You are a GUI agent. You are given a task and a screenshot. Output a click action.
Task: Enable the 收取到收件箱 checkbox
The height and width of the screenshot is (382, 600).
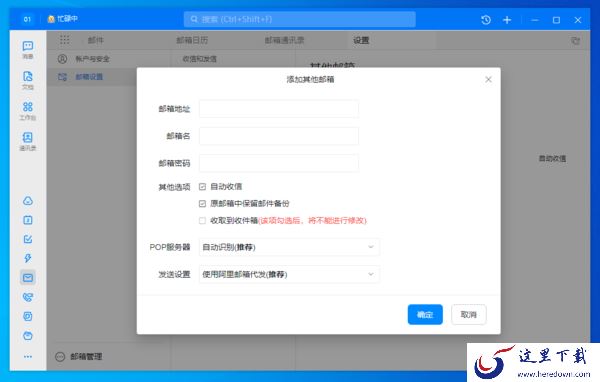point(202,220)
